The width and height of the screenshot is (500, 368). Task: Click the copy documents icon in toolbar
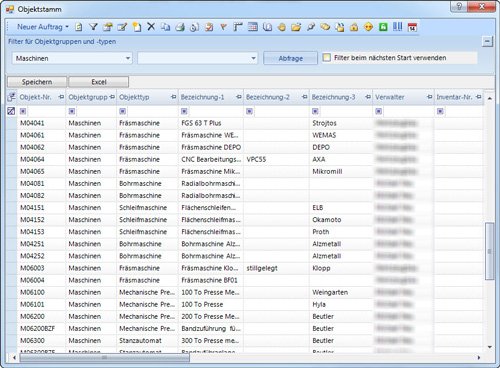click(165, 27)
